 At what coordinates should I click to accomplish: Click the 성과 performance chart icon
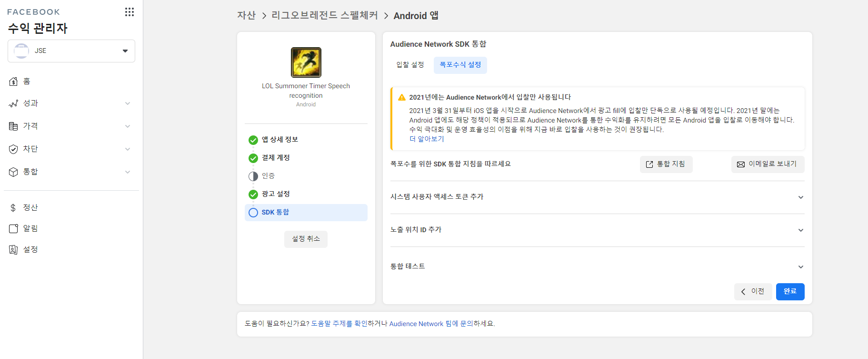point(13,103)
